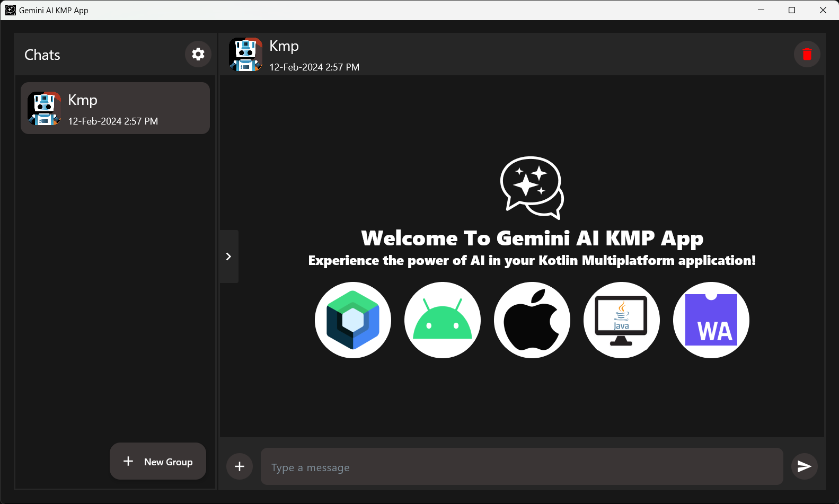Viewport: 839px width, 504px height.
Task: Click timestamp under Kmp in chat list
Action: (x=113, y=121)
